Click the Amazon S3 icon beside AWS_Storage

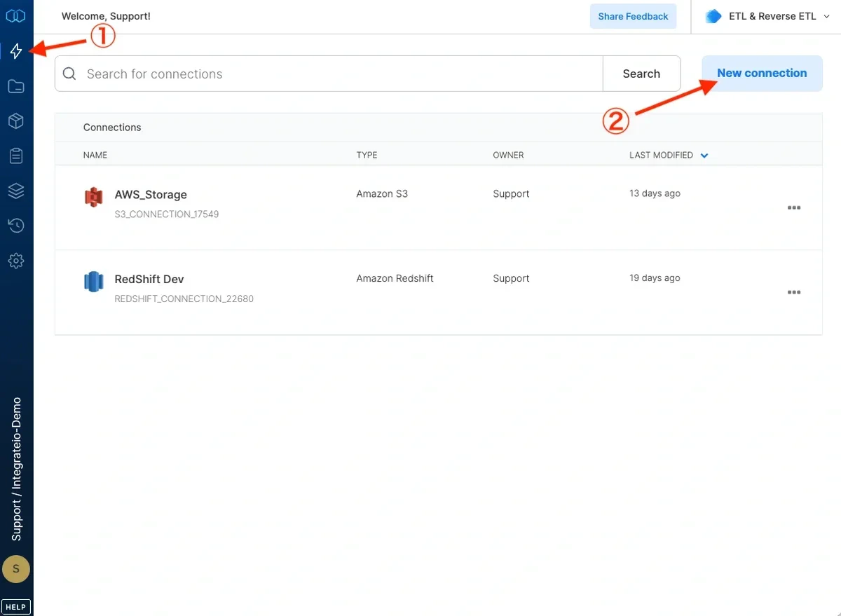tap(93, 197)
